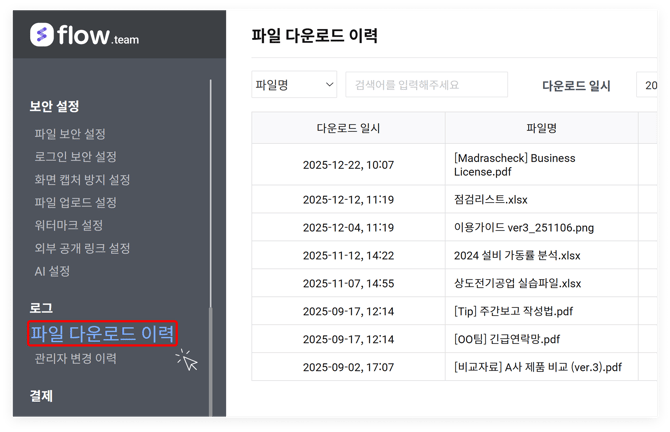This screenshot has width=670, height=432.
Task: Click the 다운로드 일시 column header
Action: [x=348, y=128]
